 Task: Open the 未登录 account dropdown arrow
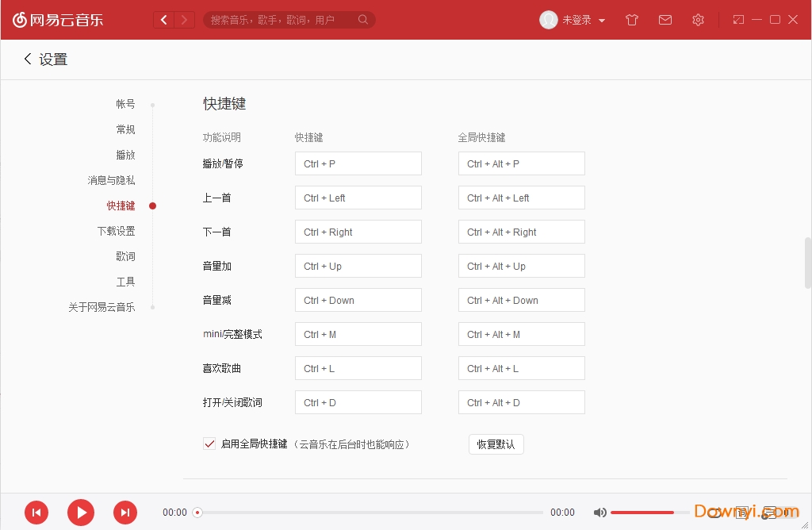[x=602, y=21]
